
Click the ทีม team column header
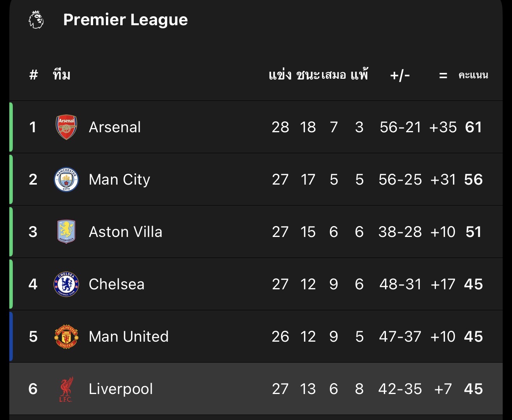pos(62,75)
